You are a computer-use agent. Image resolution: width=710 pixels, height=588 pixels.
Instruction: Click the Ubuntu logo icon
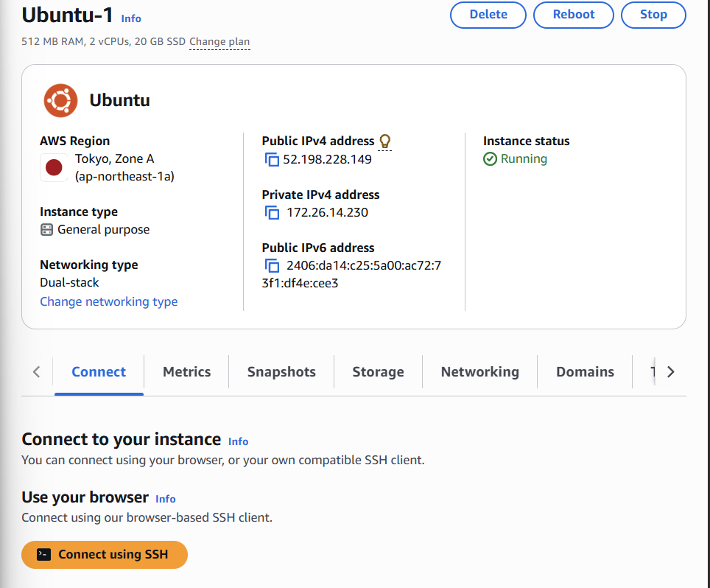tap(60, 100)
